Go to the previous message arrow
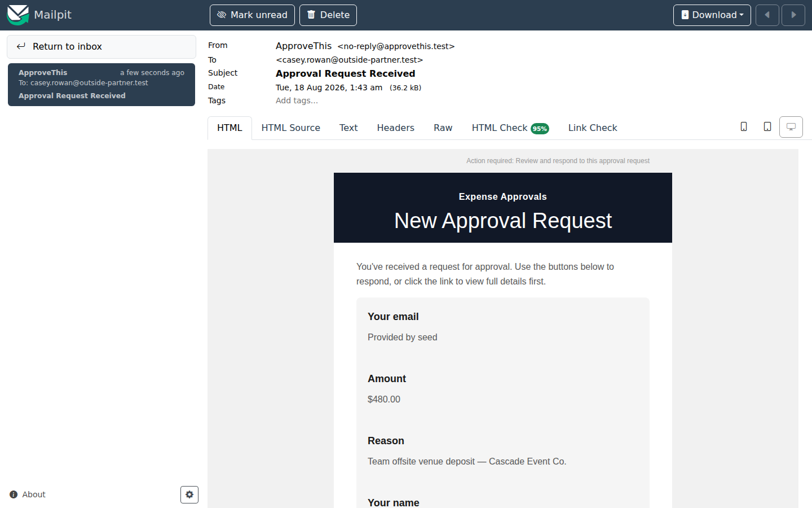 point(767,15)
